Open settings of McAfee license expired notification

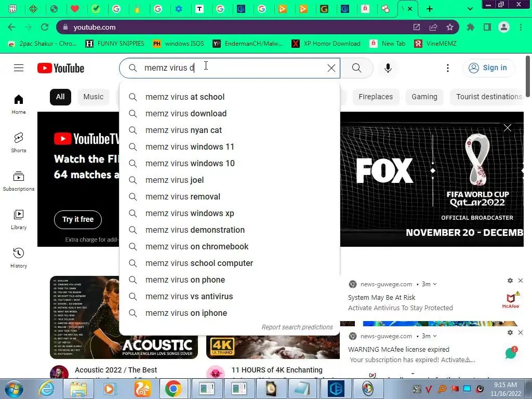510,332
